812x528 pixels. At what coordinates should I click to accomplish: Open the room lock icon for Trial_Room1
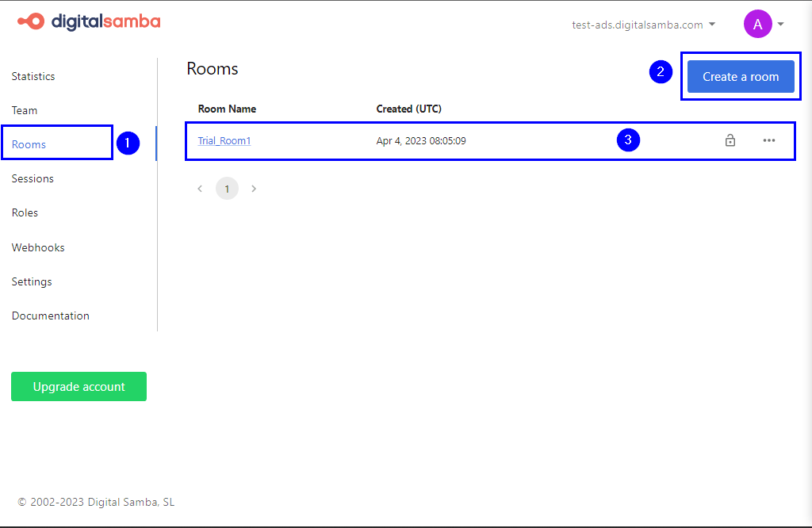pyautogui.click(x=730, y=140)
